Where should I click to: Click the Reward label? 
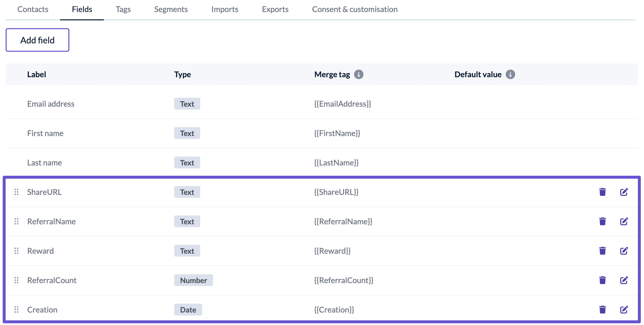click(x=40, y=251)
